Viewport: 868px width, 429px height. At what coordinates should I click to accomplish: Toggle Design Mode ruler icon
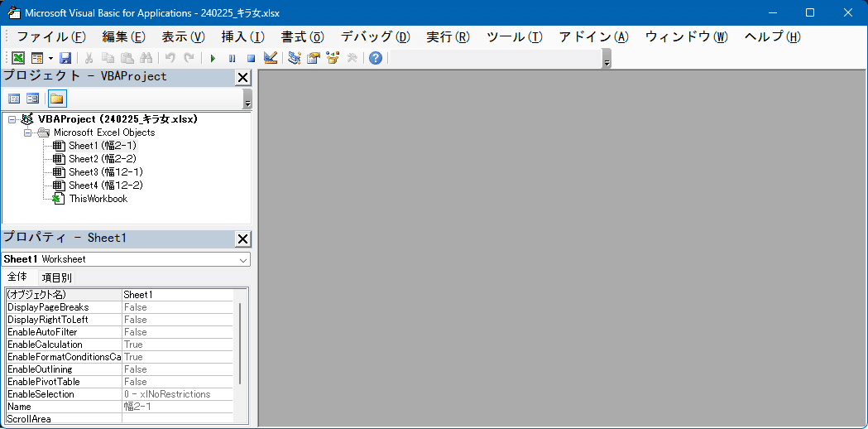(270, 58)
